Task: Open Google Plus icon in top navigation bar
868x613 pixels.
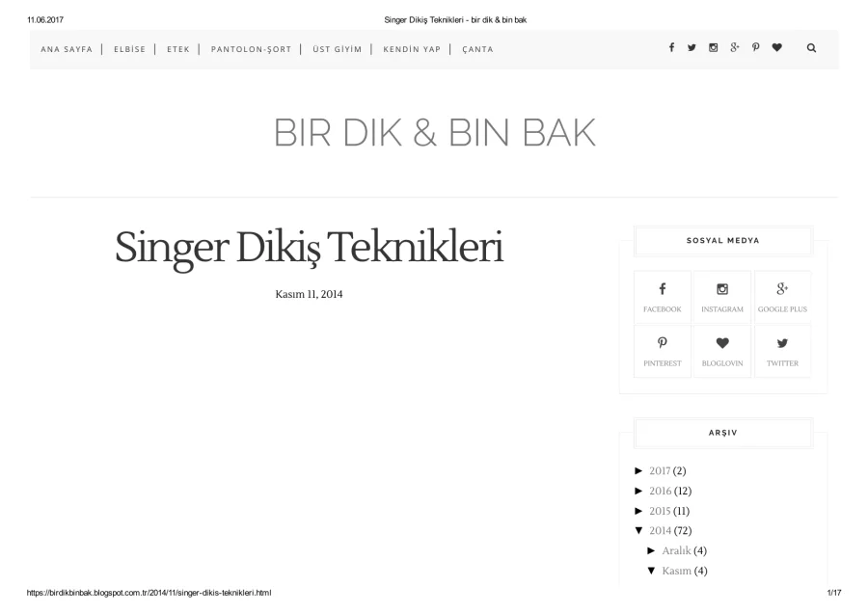Action: pos(735,47)
